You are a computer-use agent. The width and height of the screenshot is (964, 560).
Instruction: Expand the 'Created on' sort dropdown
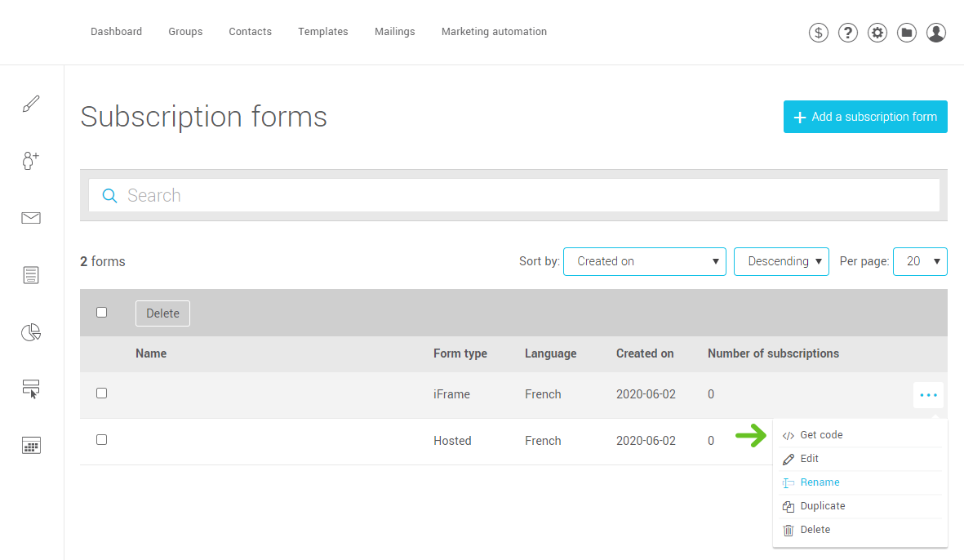tap(644, 261)
